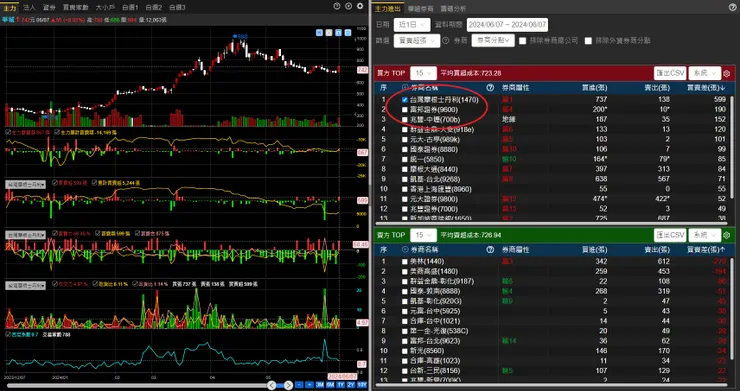The image size is (740, 391).
Task: Click the 資料期間 date range field
Action: [507, 25]
